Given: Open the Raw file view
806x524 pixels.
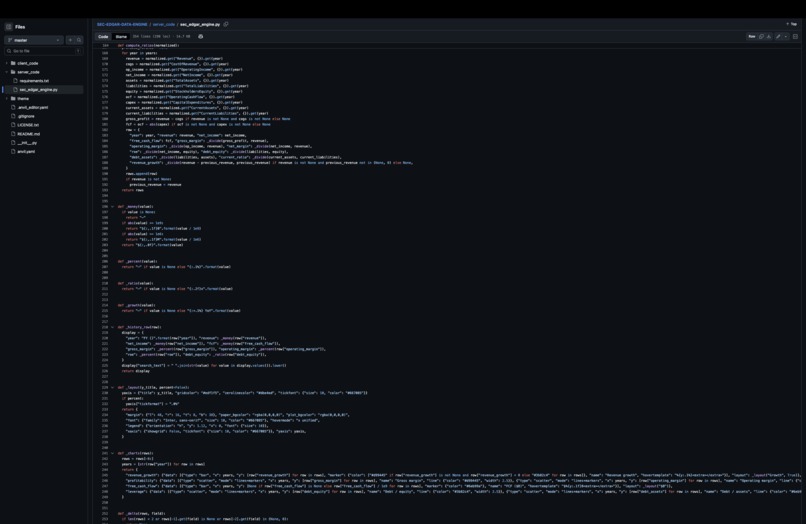Looking at the screenshot, I should click(752, 37).
